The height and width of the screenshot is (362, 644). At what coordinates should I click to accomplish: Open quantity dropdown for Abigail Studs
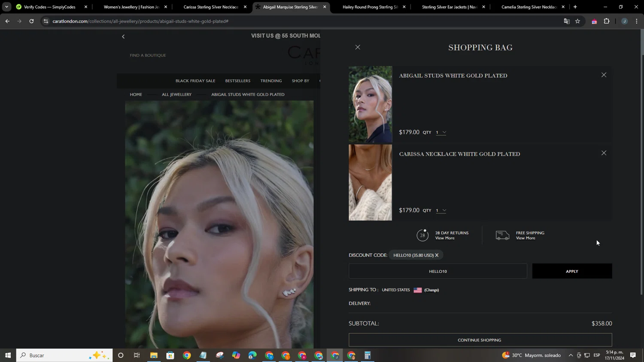click(x=441, y=133)
